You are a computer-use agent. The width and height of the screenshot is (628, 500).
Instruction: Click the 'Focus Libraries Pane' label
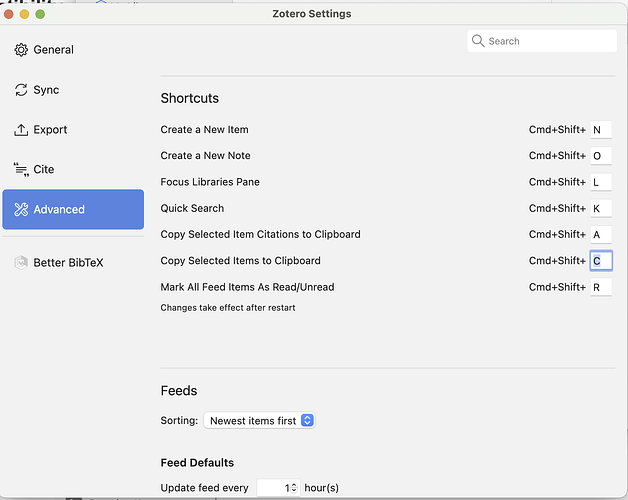(x=210, y=182)
